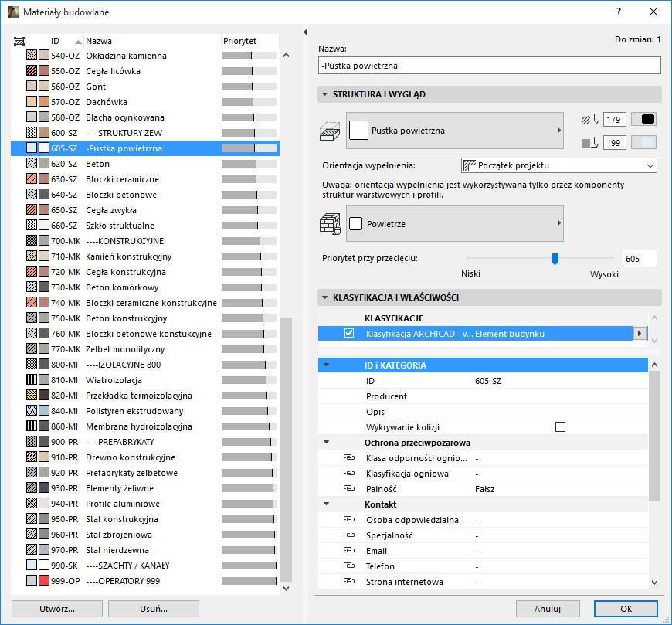Click the background pen number field 199

[614, 142]
